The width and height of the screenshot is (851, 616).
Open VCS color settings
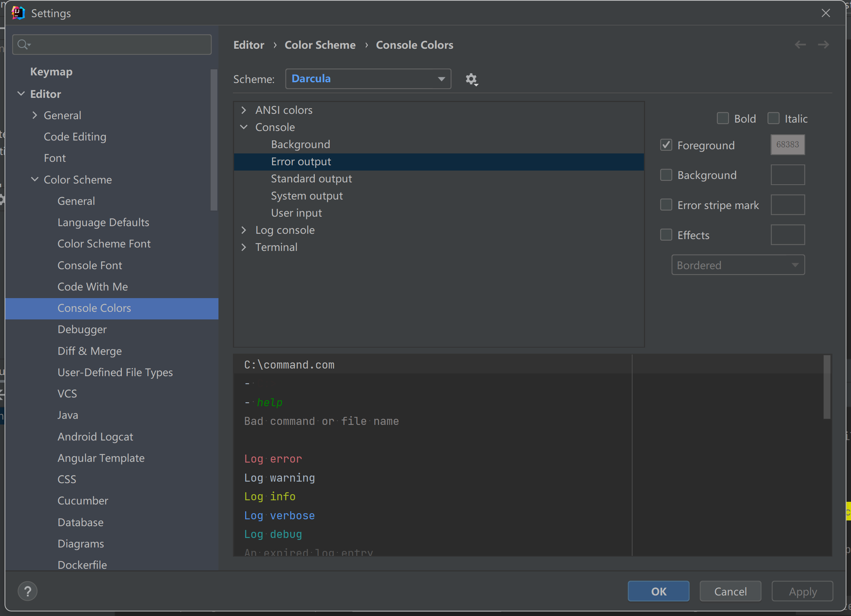click(x=67, y=394)
